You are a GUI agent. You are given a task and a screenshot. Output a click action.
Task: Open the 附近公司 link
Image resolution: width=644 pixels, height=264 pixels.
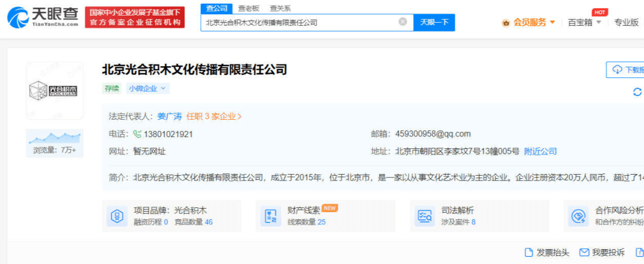point(540,151)
